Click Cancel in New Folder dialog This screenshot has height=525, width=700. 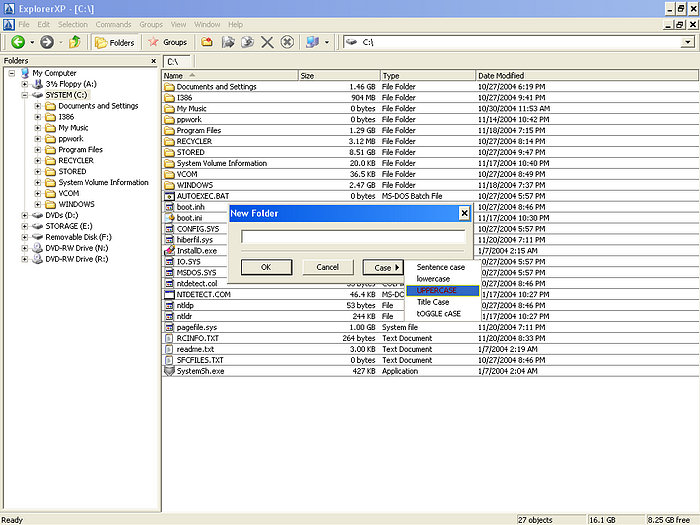[328, 267]
